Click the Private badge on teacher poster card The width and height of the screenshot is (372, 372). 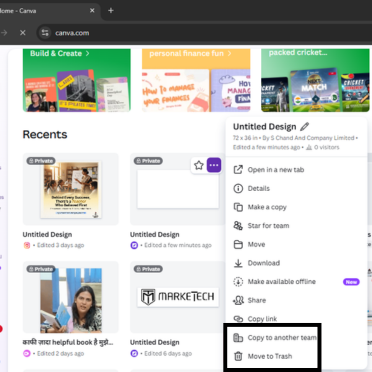pyautogui.click(x=41, y=161)
